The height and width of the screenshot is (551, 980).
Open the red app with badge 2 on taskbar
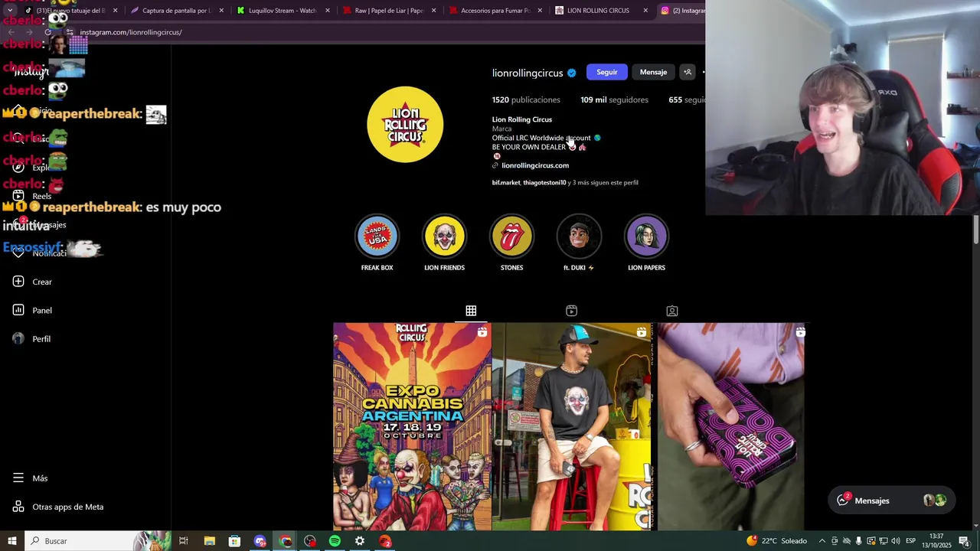point(385,541)
